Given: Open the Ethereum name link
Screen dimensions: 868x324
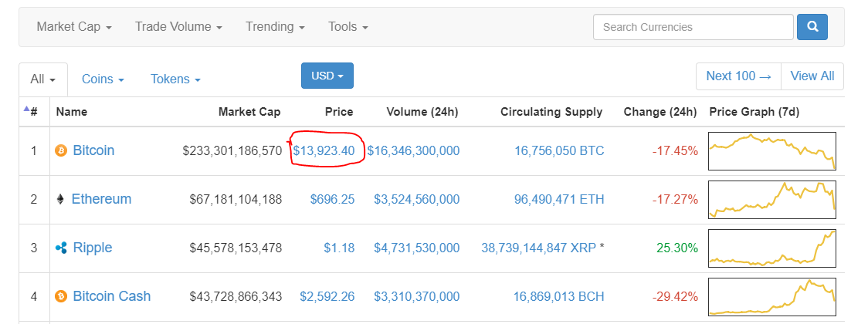Looking at the screenshot, I should (x=101, y=199).
